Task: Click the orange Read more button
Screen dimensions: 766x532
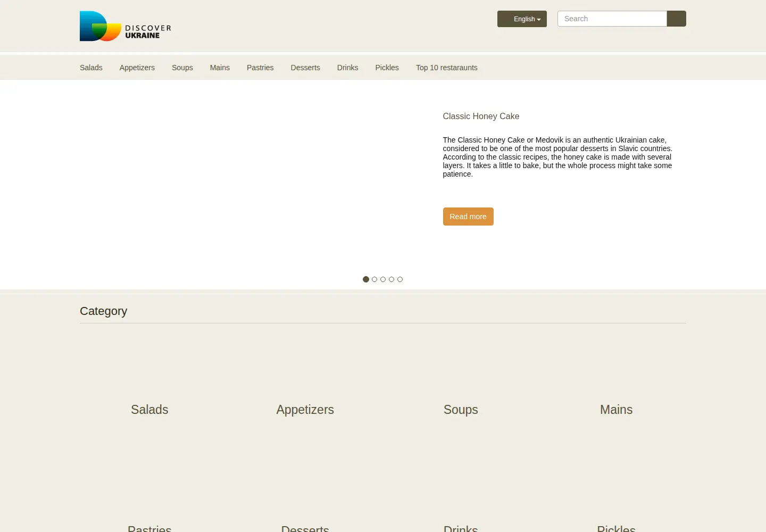Action: coord(468,217)
